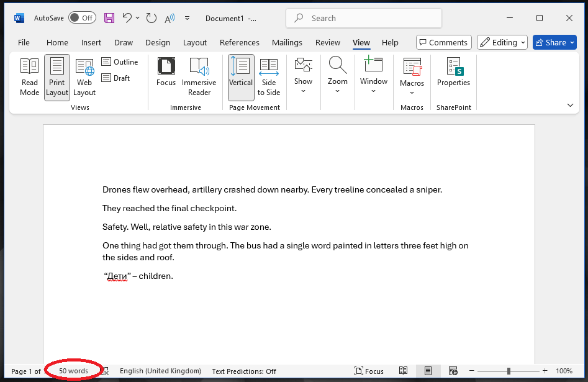Redo the last action

[151, 18]
